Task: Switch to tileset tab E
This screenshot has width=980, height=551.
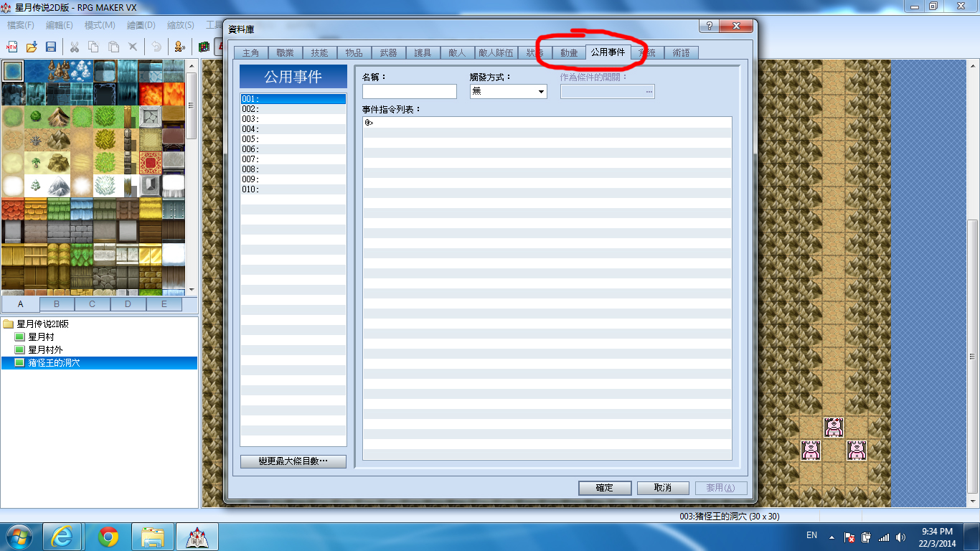Action: coord(164,303)
